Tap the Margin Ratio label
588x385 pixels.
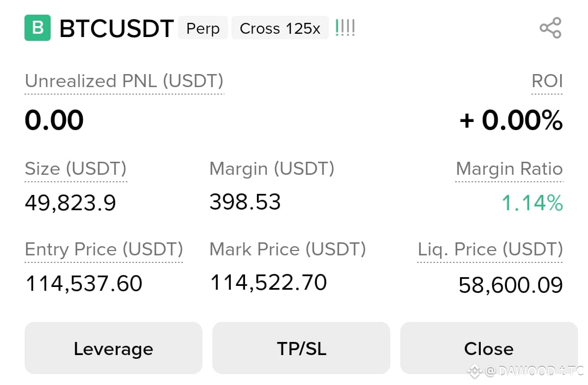(x=509, y=168)
